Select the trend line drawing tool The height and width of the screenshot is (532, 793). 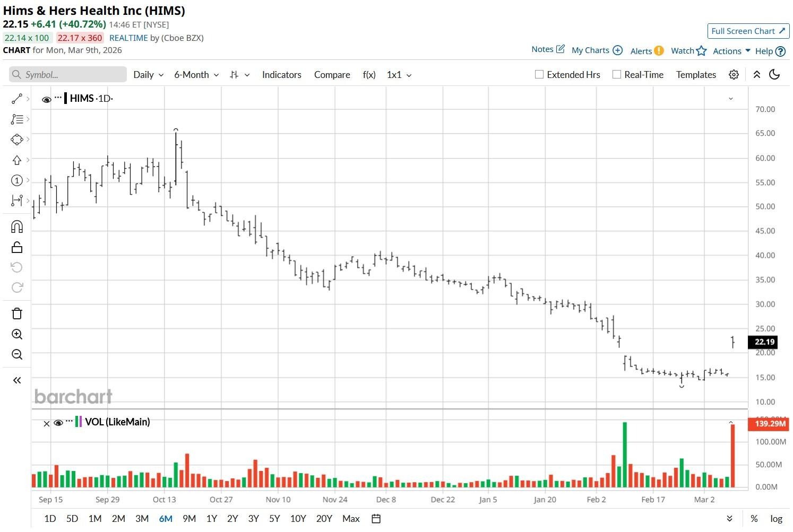17,99
